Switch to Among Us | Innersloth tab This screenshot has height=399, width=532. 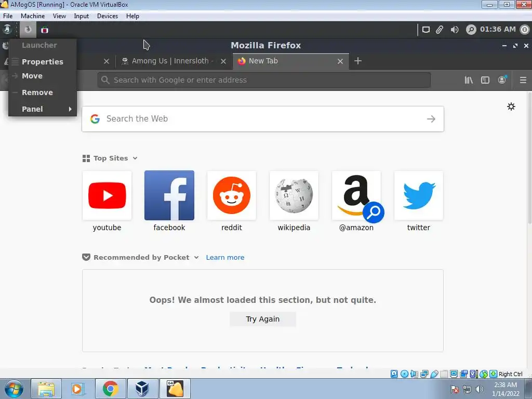(174, 61)
